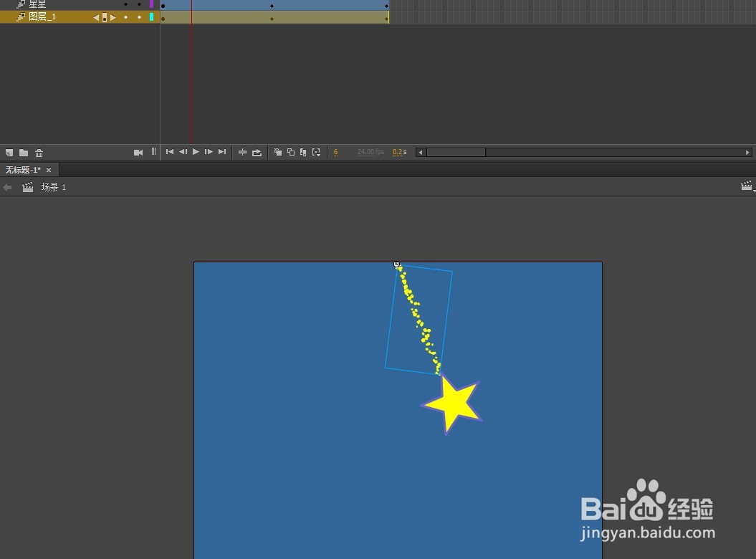Center the timeline frame view
Image resolution: width=756 pixels, height=559 pixels.
(x=242, y=152)
